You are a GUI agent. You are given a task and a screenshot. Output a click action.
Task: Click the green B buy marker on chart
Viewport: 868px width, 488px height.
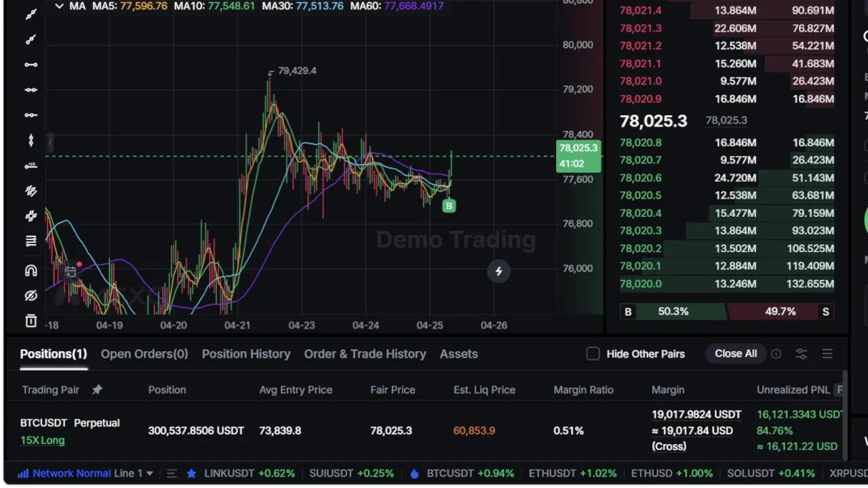coord(449,205)
